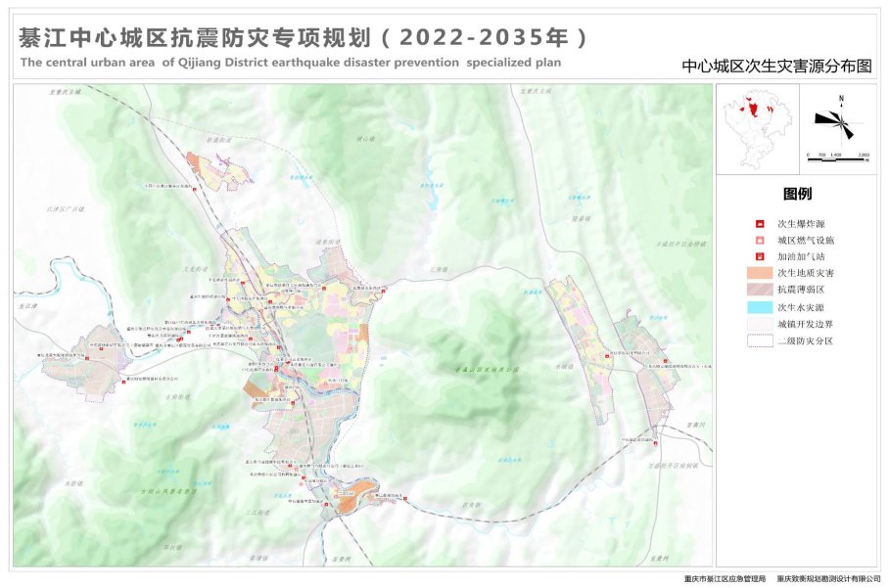This screenshot has width=889, height=588.
Task: Click the north arrow compass symbol
Action: click(x=838, y=119)
